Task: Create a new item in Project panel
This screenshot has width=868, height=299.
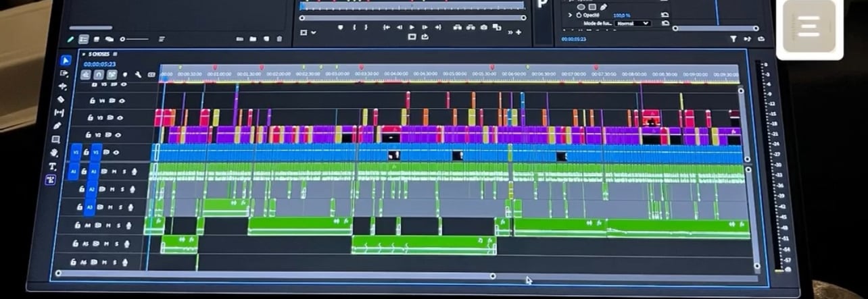Action: click(266, 38)
